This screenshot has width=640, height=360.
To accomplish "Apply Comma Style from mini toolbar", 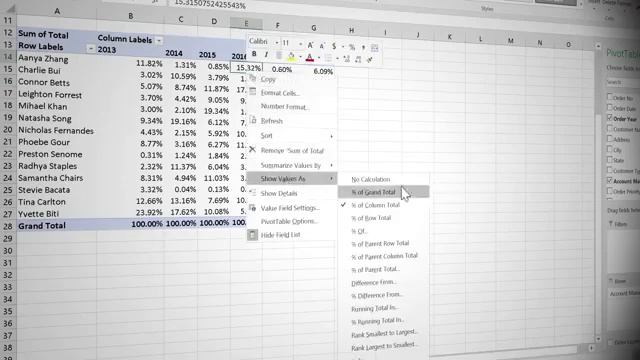I will 363,48.
